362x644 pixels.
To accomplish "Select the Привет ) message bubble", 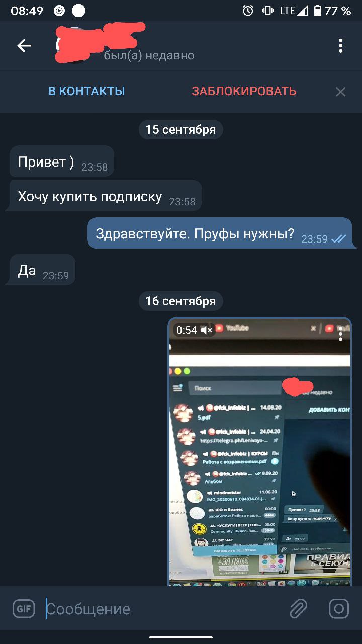I will [x=61, y=162].
